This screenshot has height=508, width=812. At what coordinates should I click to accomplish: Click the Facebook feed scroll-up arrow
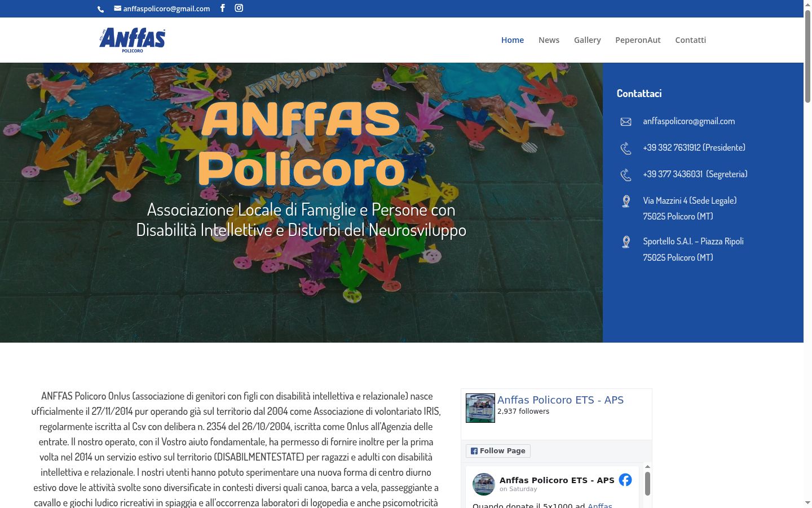pyautogui.click(x=647, y=466)
